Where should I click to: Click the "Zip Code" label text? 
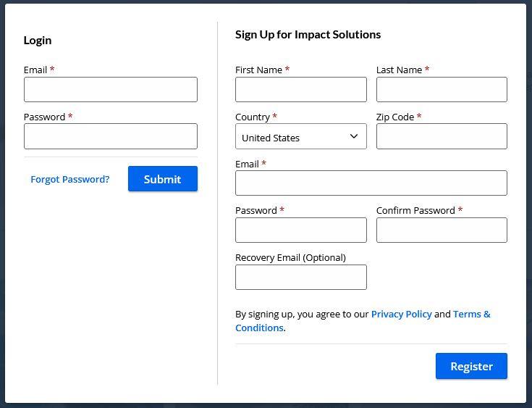[395, 117]
